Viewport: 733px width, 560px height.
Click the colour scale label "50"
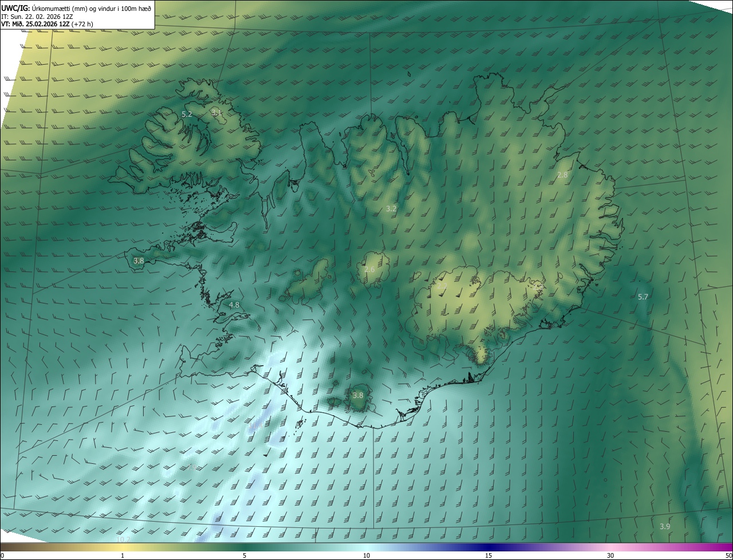click(728, 555)
